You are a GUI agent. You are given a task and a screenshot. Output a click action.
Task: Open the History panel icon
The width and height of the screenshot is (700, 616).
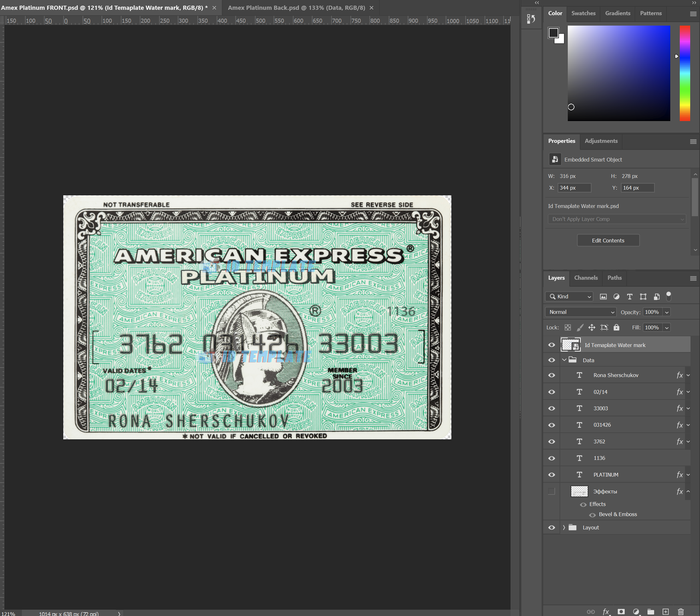[x=531, y=19]
